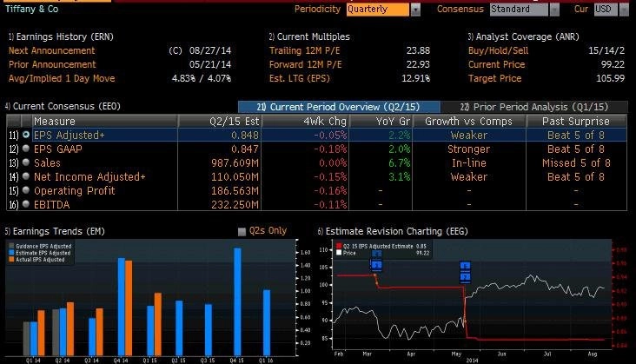This screenshot has height=364, width=636.
Task: Click the Buy/Hold/Sell value 15/14/2
Action: [x=606, y=50]
